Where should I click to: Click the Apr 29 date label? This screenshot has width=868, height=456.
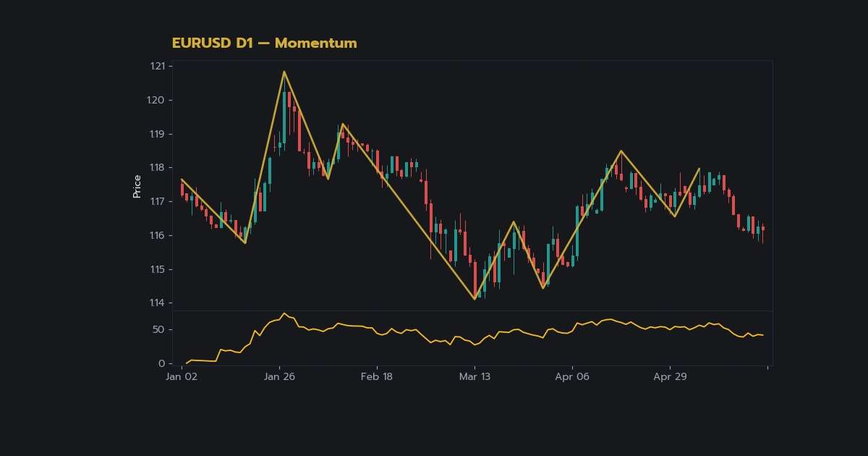pyautogui.click(x=670, y=377)
